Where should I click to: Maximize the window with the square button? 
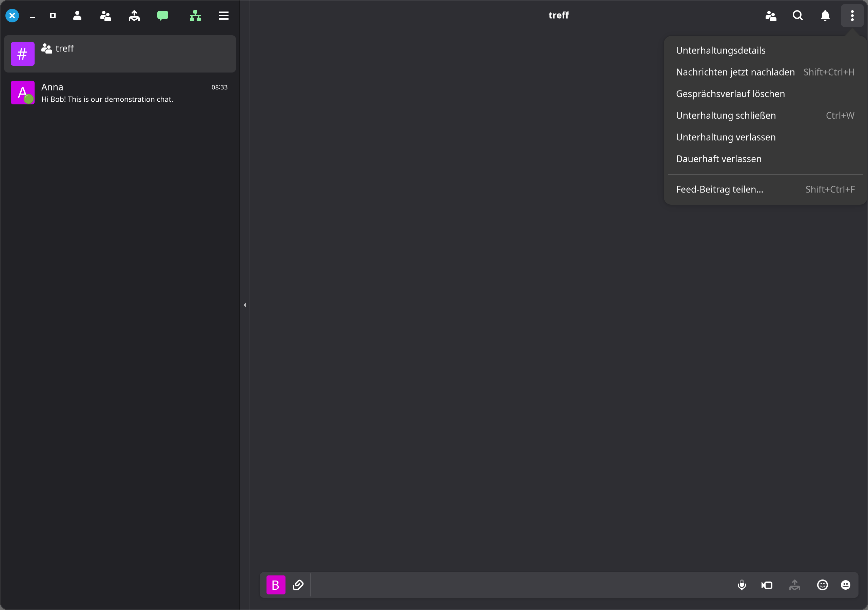(x=53, y=16)
